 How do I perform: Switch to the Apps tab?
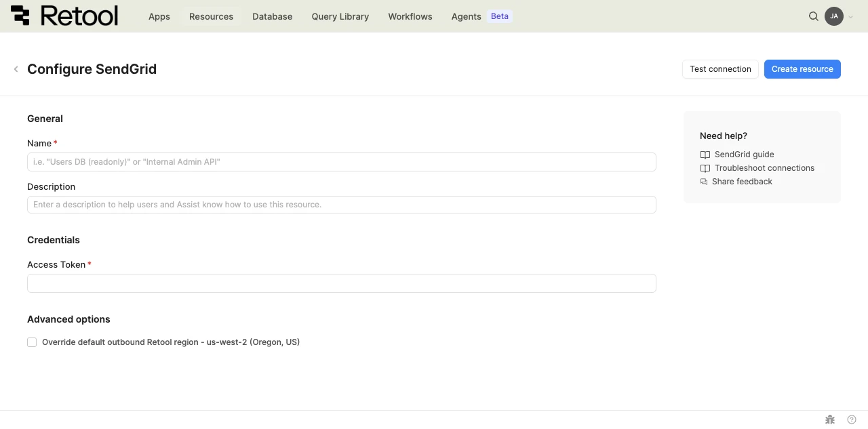coord(159,16)
